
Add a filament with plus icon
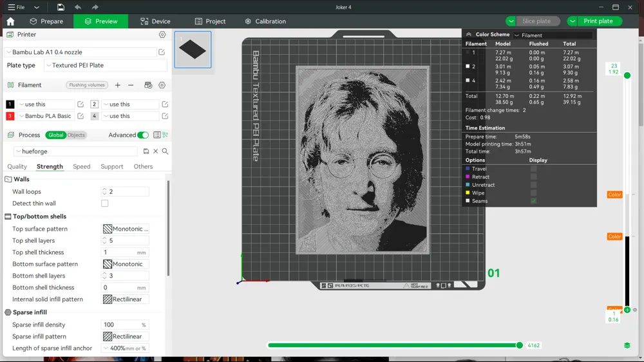point(117,85)
